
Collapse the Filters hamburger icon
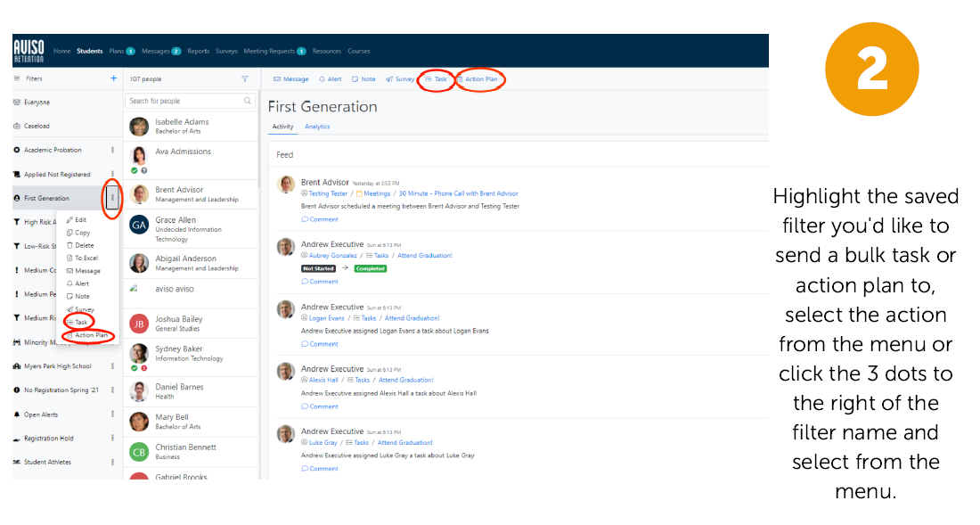(x=17, y=78)
